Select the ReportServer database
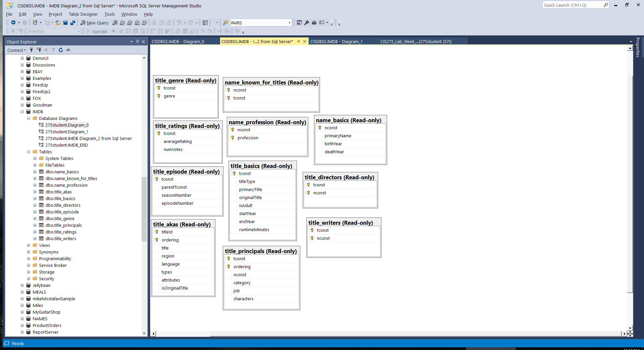Image resolution: width=644 pixels, height=350 pixels. [45, 332]
